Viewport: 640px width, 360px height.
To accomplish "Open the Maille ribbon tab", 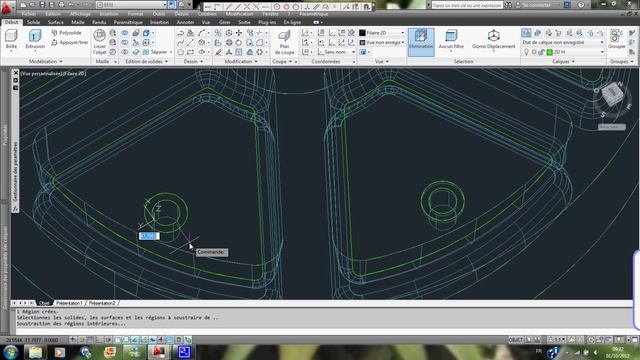I will point(78,22).
